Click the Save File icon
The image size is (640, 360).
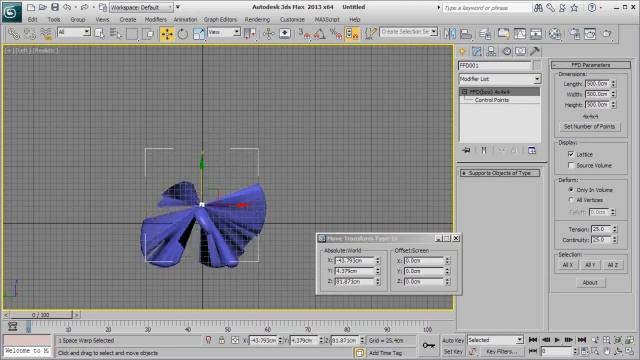[x=55, y=7]
